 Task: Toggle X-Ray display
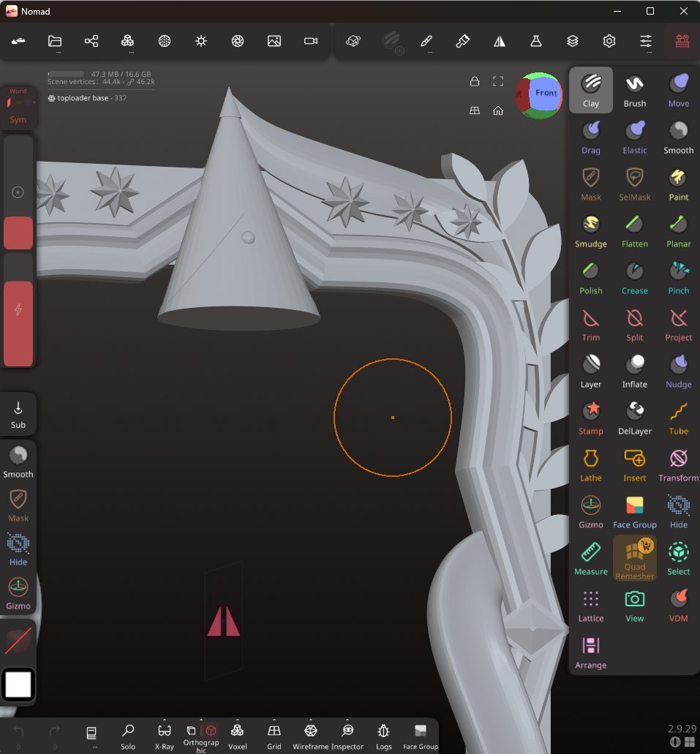164,736
